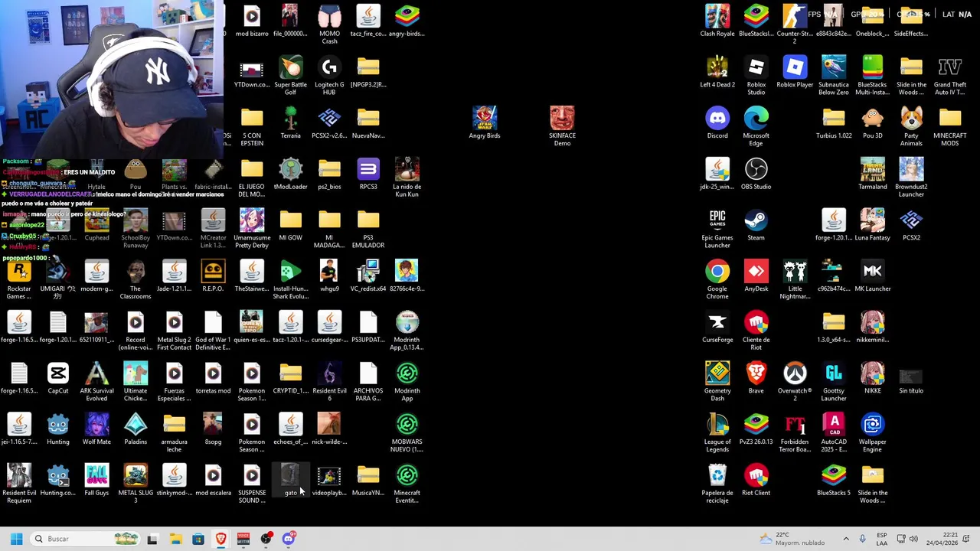Open the Geometry Dash icon
The image size is (980, 551).
coord(717,382)
